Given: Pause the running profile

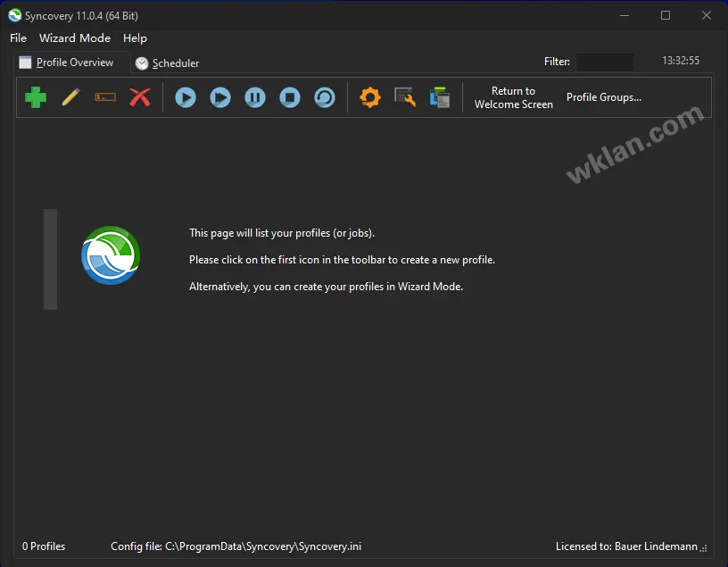Looking at the screenshot, I should tap(255, 97).
